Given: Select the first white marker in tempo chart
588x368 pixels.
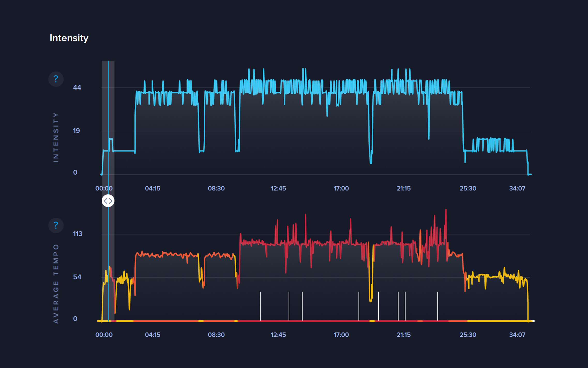Looking at the screenshot, I should point(260,306).
